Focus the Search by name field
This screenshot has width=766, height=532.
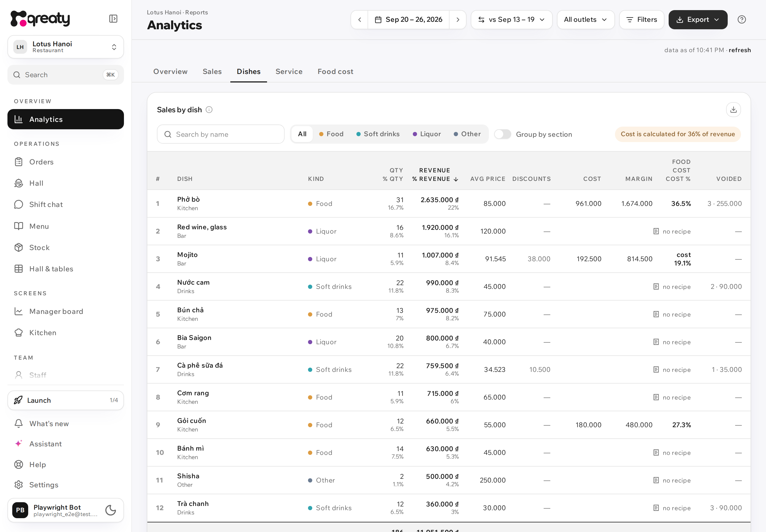[x=221, y=134]
